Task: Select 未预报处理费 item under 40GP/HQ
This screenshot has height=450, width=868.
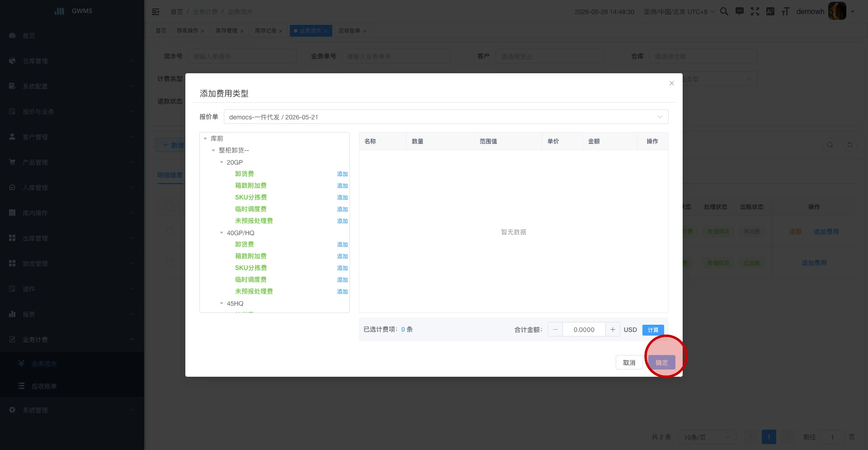Action: (x=254, y=291)
